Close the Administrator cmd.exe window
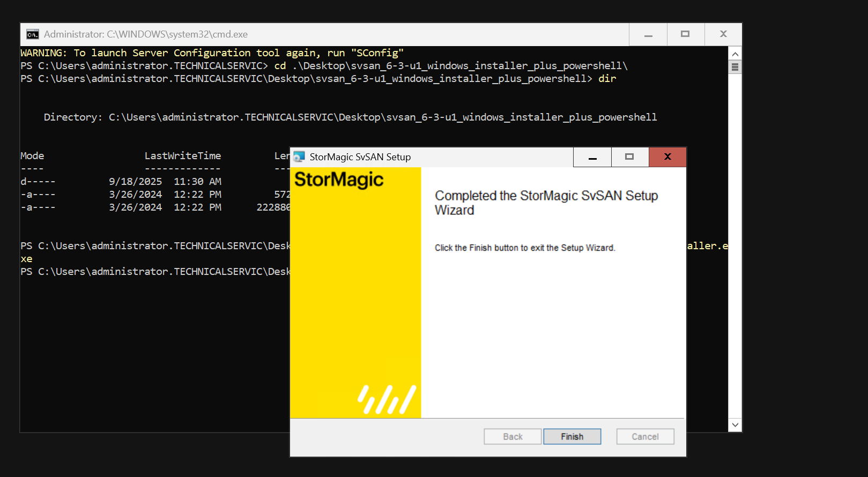The image size is (868, 477). point(723,34)
